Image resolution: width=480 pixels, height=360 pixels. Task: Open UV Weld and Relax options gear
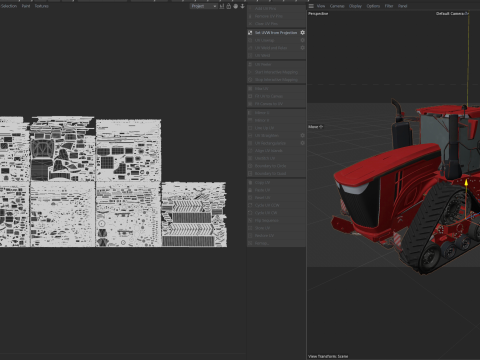[x=302, y=48]
